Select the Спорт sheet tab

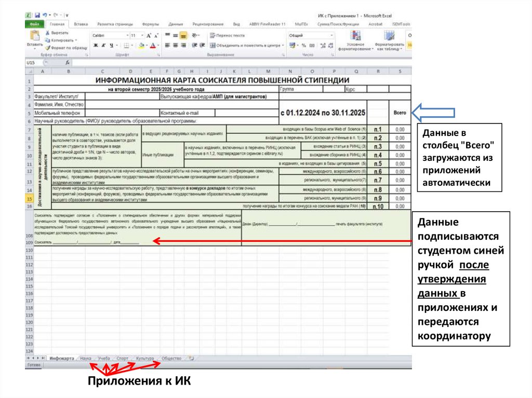(x=122, y=359)
